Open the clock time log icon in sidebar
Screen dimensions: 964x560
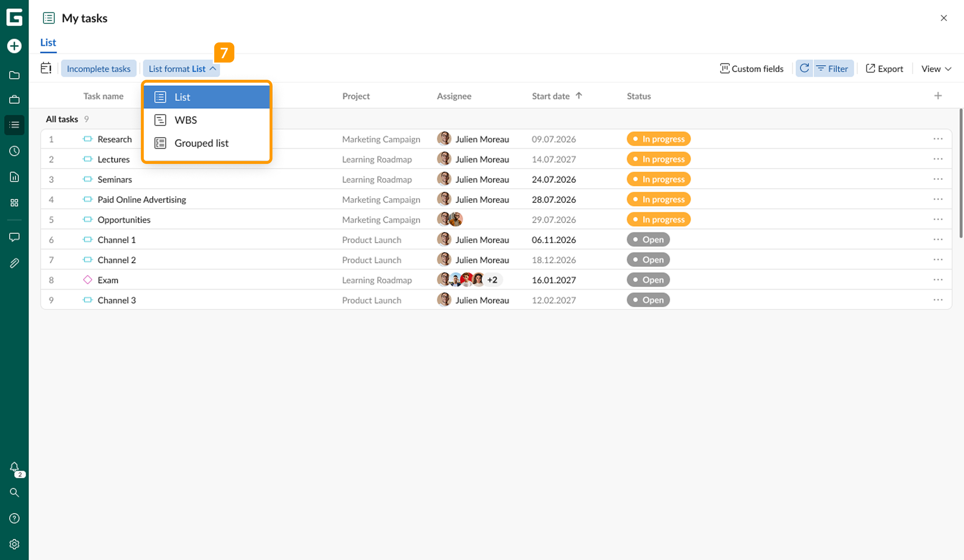[14, 151]
